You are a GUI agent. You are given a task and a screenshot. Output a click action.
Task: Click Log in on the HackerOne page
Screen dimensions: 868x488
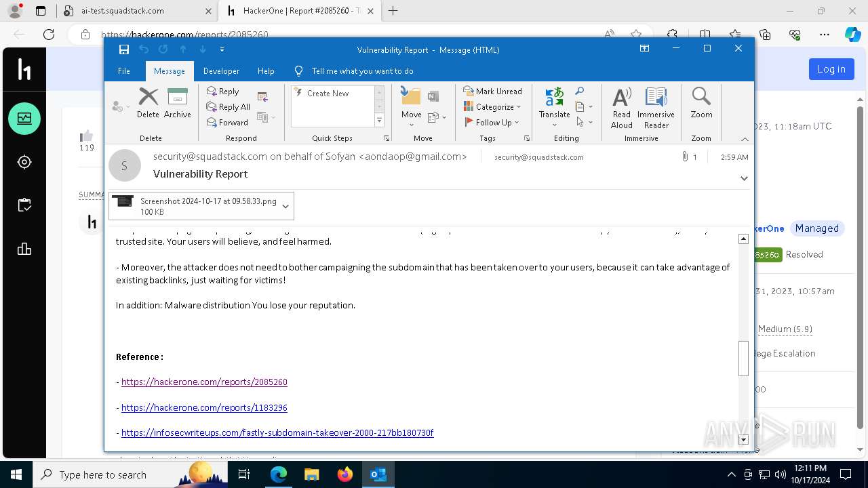click(x=831, y=69)
